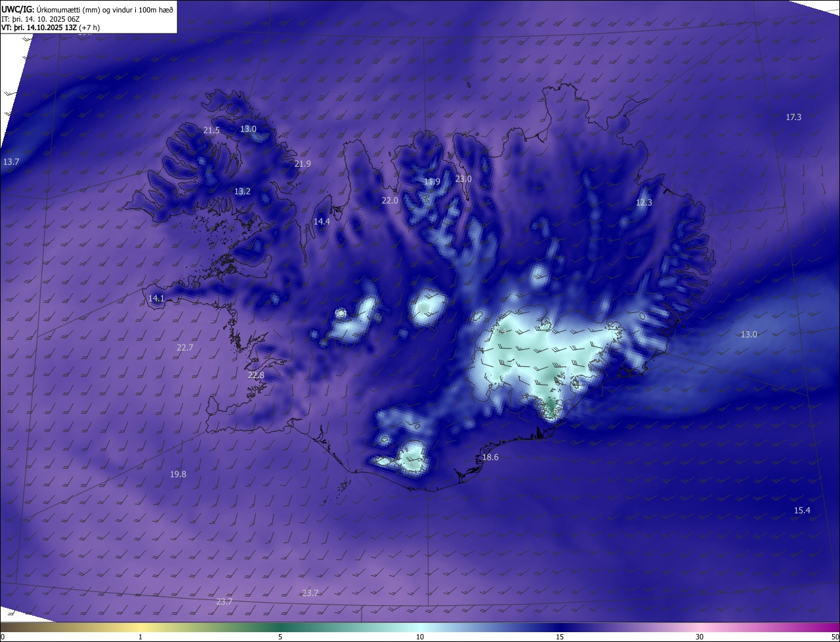The width and height of the screenshot is (840, 642).
Task: Click the 15 tick on the colour scale
Action: pos(560,637)
